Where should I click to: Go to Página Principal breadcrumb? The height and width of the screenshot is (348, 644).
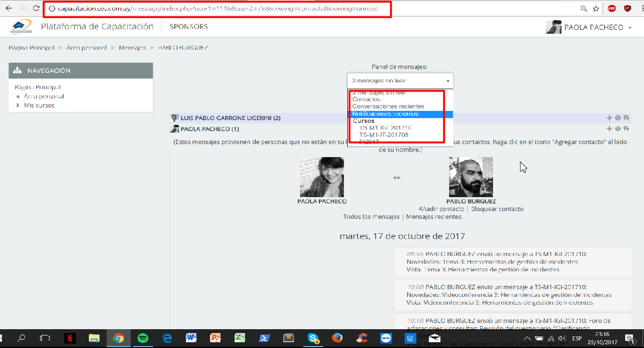(x=31, y=48)
